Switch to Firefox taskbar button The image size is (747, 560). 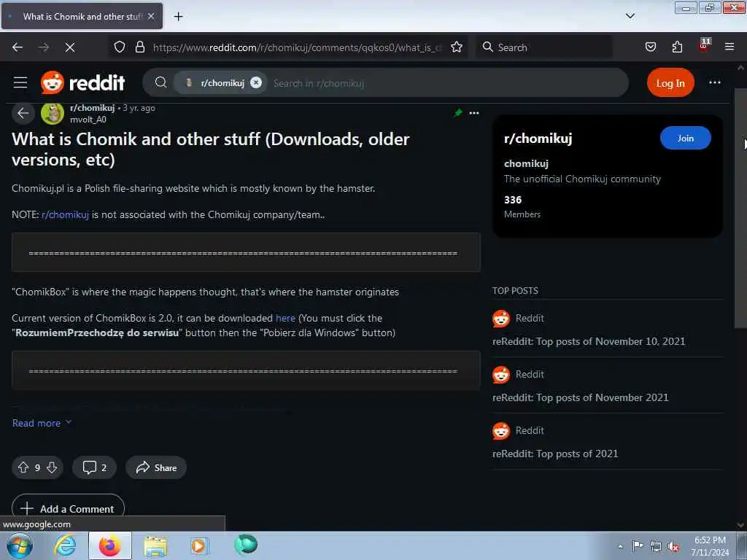(x=110, y=545)
